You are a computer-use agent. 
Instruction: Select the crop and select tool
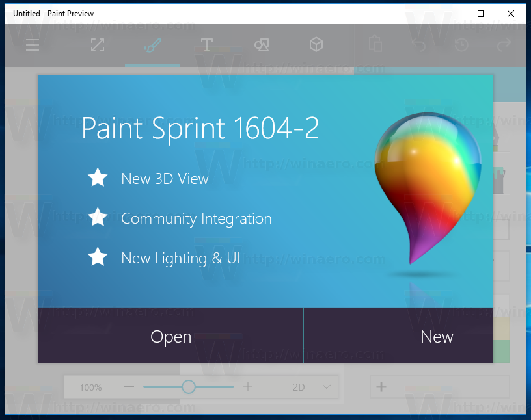tap(98, 46)
